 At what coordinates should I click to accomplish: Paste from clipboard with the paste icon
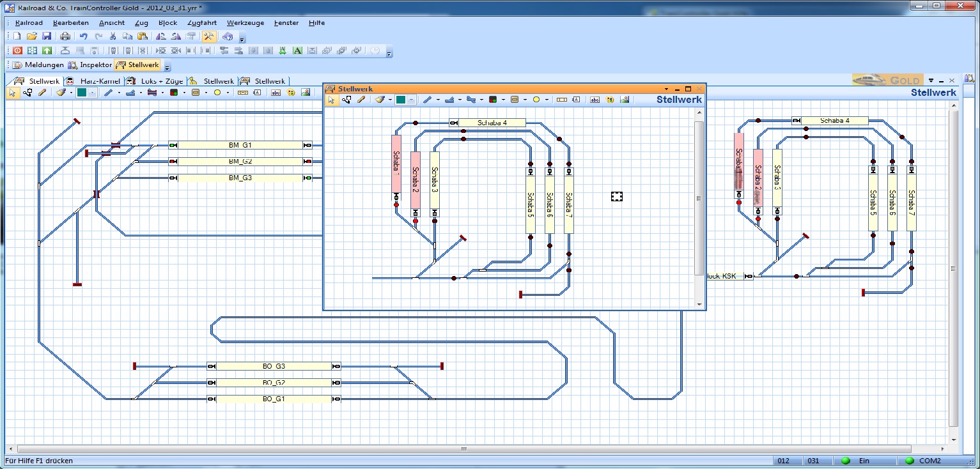point(143,36)
